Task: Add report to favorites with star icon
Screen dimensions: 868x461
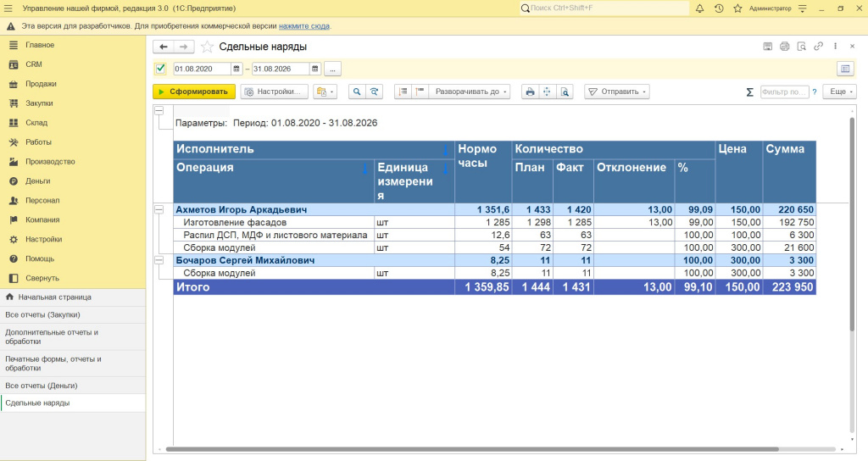Action: pos(207,47)
